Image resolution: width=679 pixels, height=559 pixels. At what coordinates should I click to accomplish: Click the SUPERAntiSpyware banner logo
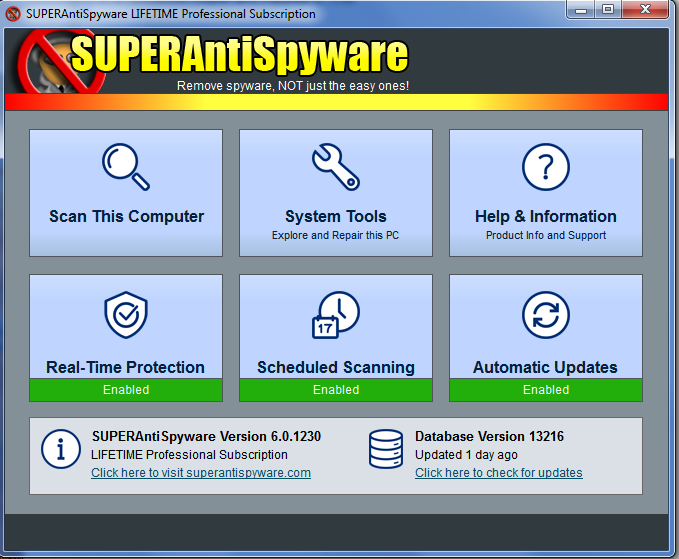click(x=212, y=61)
